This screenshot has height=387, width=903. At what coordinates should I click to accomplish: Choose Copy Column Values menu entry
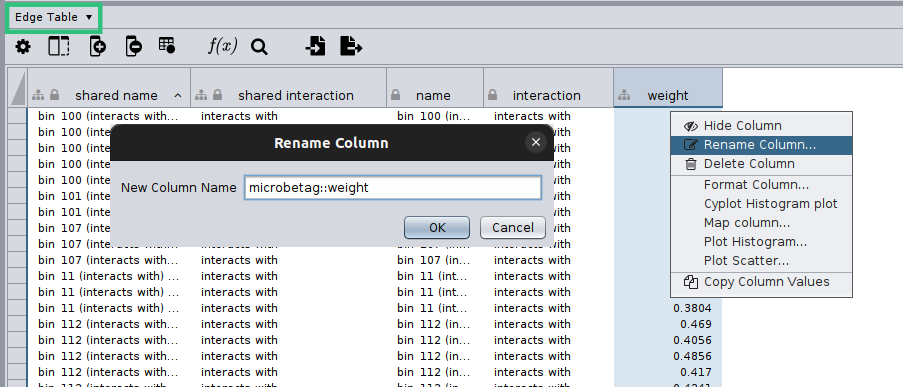tap(761, 282)
